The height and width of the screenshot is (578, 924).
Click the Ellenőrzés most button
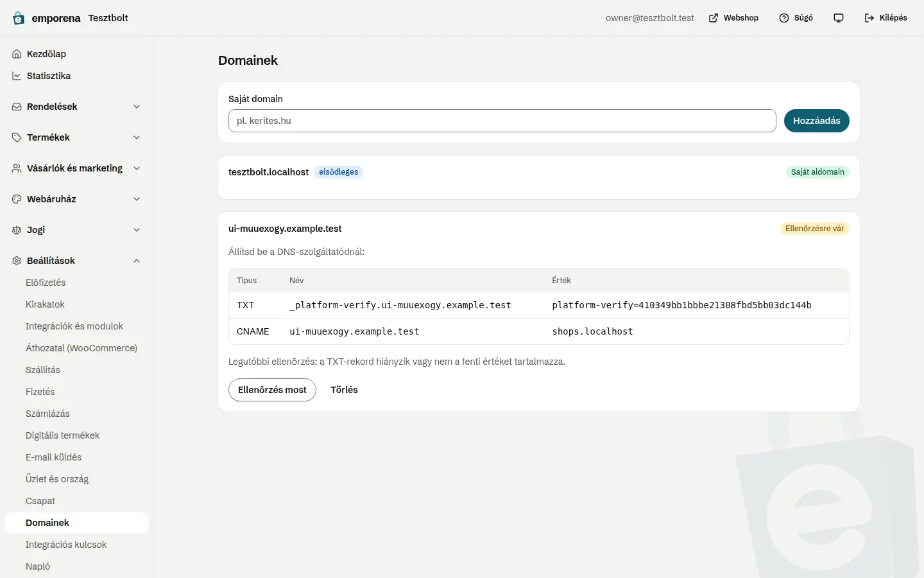pos(272,390)
